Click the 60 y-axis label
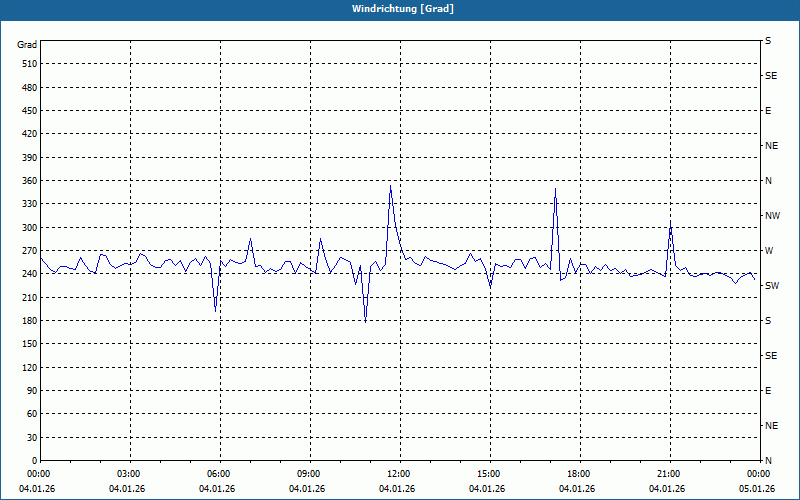The height and width of the screenshot is (500, 800). (32, 414)
